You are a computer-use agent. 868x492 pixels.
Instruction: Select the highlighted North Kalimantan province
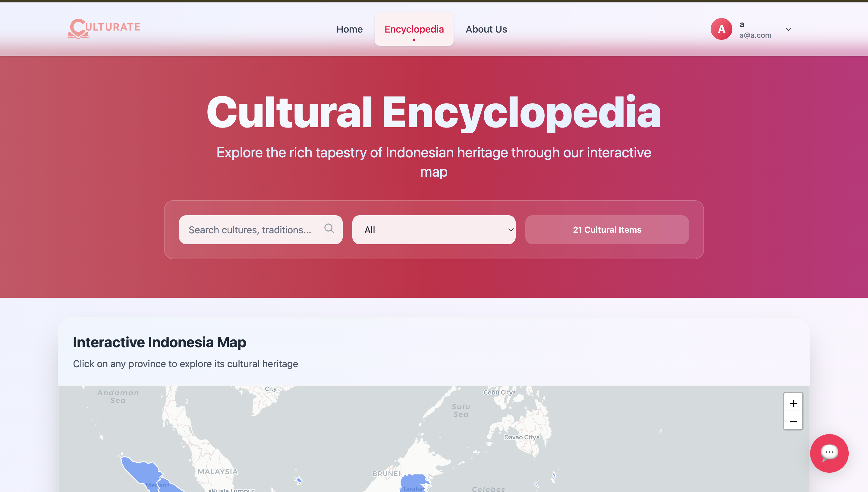click(413, 481)
